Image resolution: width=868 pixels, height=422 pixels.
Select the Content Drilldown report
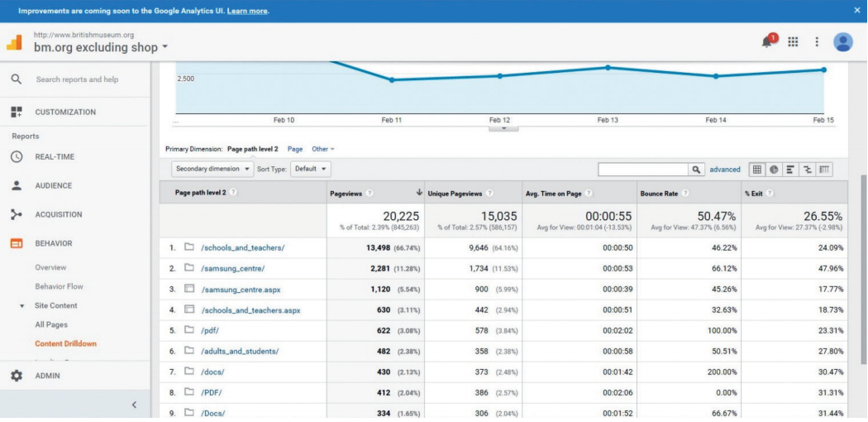click(x=66, y=343)
